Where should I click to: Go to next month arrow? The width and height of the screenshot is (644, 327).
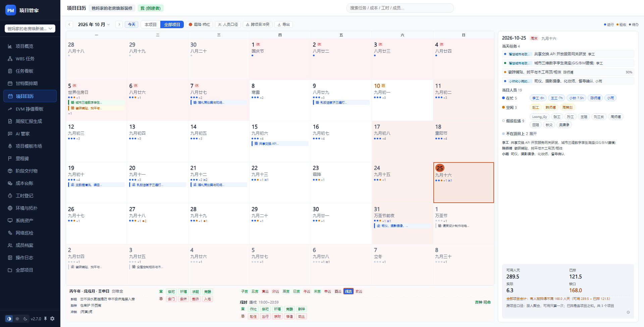pos(119,24)
